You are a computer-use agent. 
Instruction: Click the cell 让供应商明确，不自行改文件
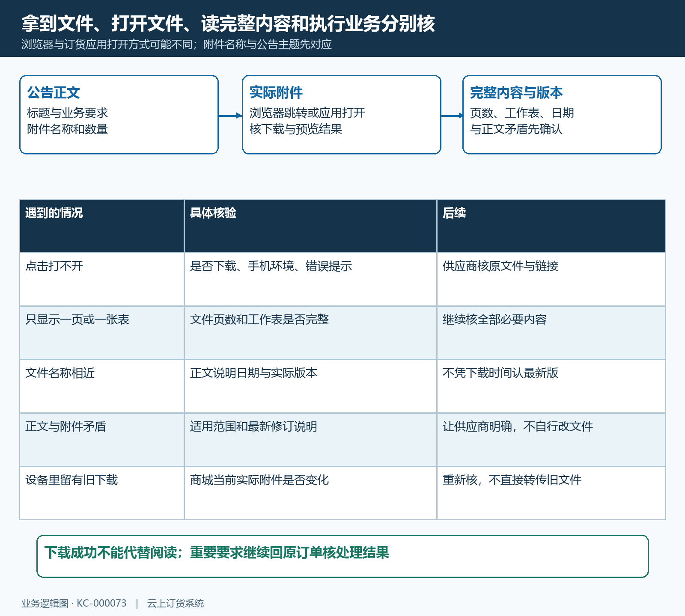[551, 440]
